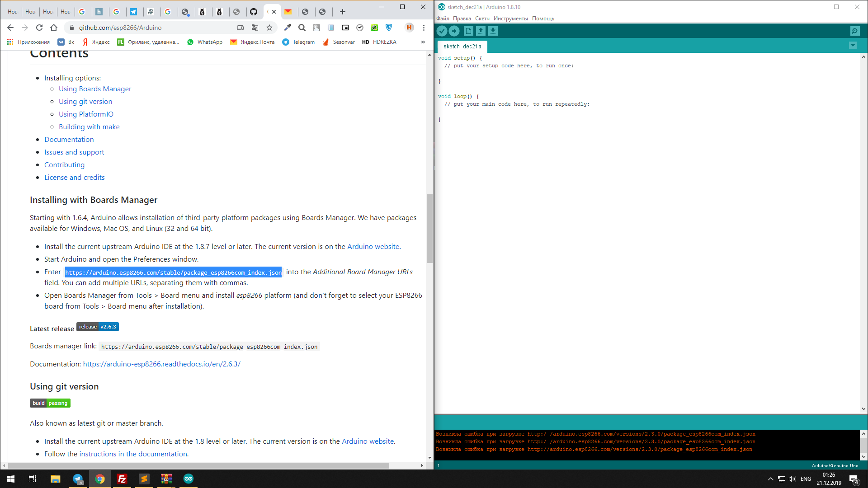Click the release v2.6.3 badge
868x488 pixels.
tap(98, 327)
